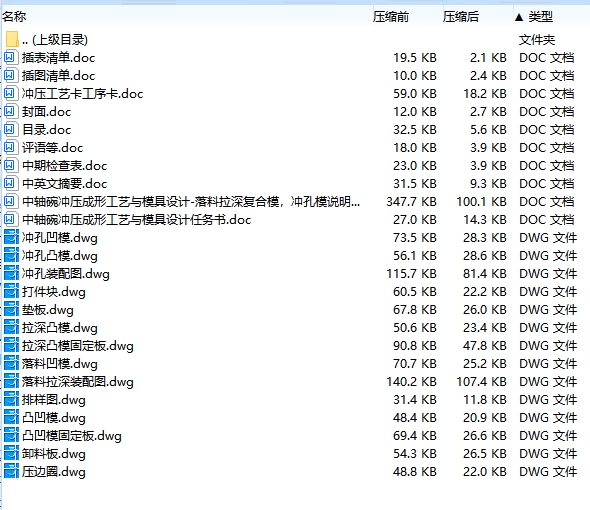This screenshot has width=590, height=510.
Task: Click the 347.7 KB original size value
Action: click(411, 202)
